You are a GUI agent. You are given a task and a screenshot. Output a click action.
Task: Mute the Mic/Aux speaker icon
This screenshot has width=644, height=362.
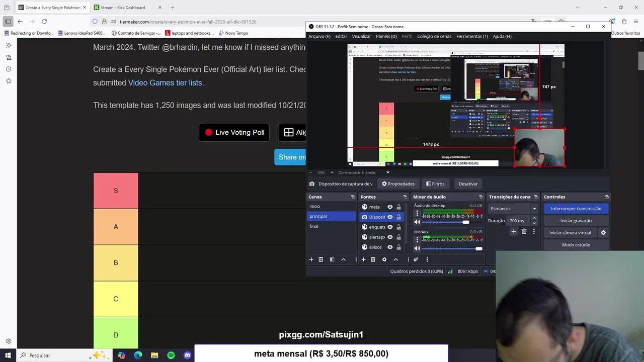(417, 248)
